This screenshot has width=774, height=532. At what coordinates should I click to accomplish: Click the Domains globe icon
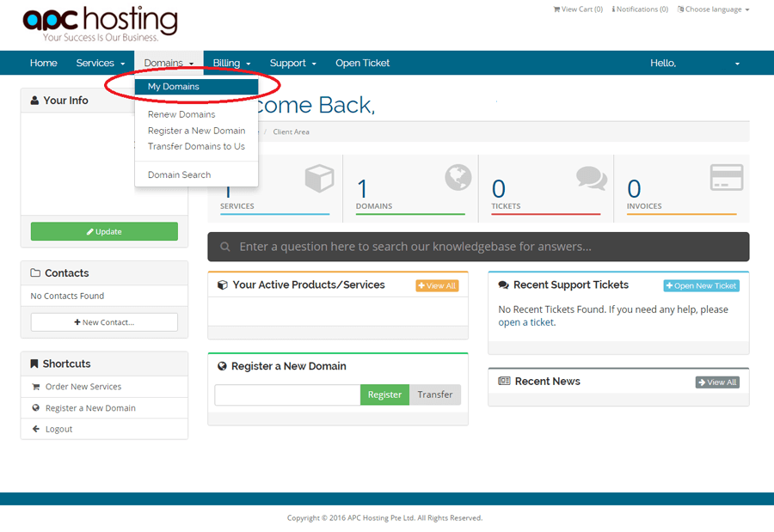458,177
